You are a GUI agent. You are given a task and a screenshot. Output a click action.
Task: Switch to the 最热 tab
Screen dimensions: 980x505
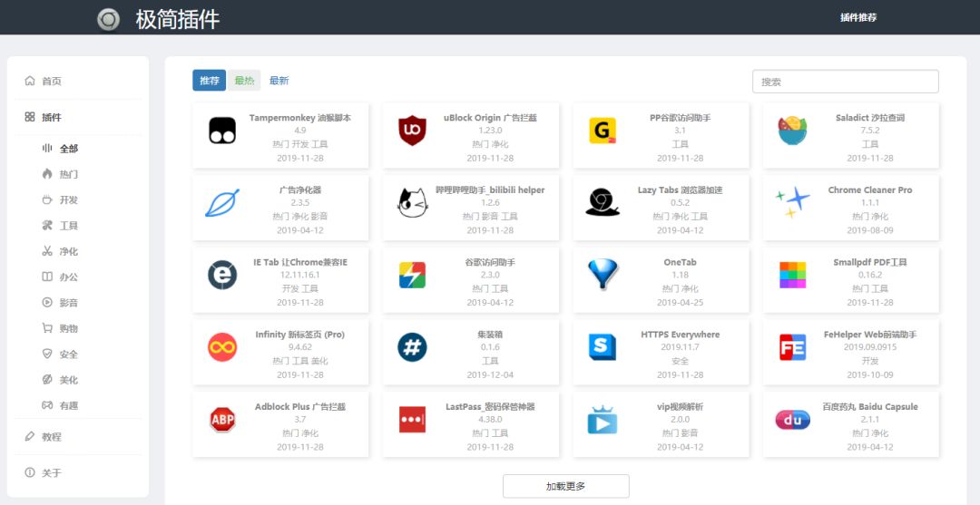pyautogui.click(x=244, y=81)
